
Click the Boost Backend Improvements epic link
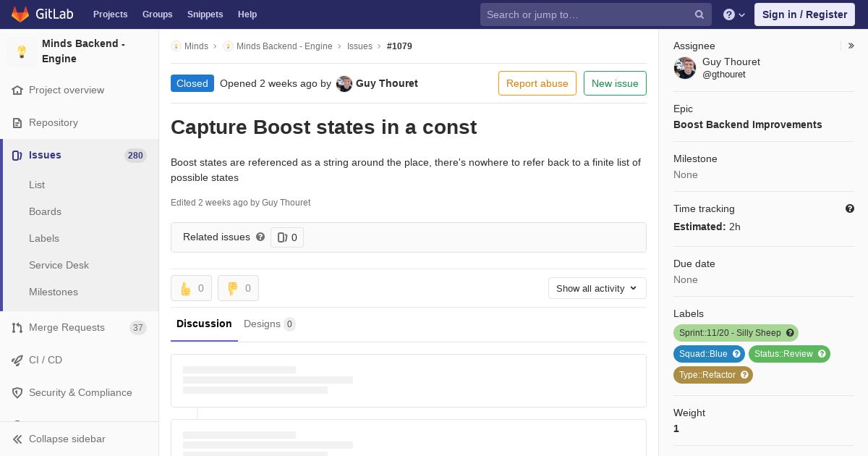[x=747, y=124]
